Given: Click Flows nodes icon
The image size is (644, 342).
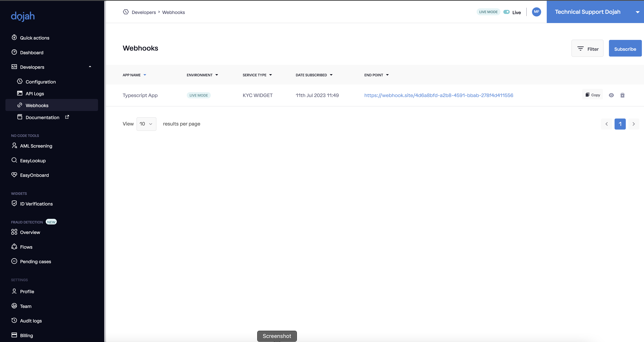Looking at the screenshot, I should [x=14, y=247].
